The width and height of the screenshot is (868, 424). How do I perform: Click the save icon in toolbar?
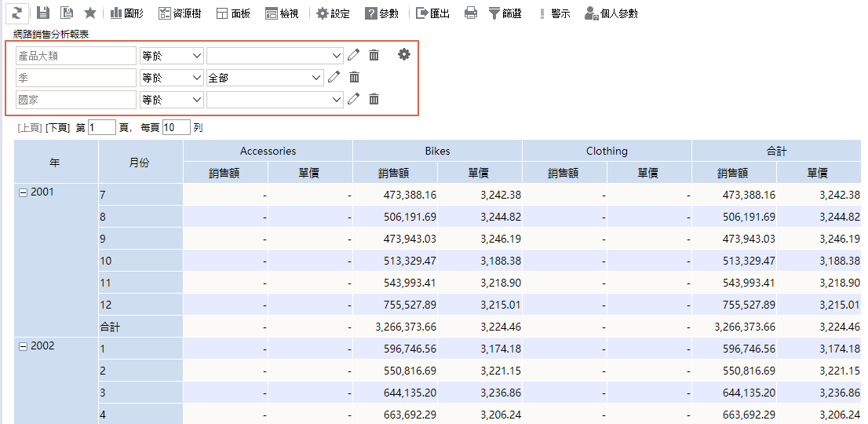43,13
